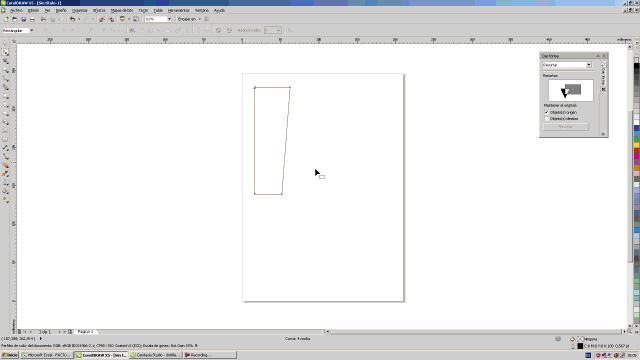Click the Print icon in toolbar
The width and height of the screenshot is (640, 360).
tap(32, 19)
